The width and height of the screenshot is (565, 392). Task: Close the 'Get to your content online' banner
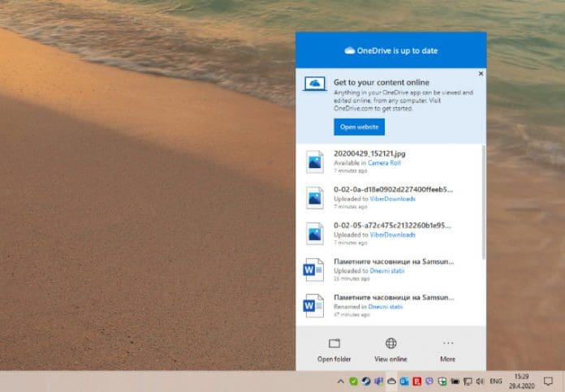click(481, 74)
